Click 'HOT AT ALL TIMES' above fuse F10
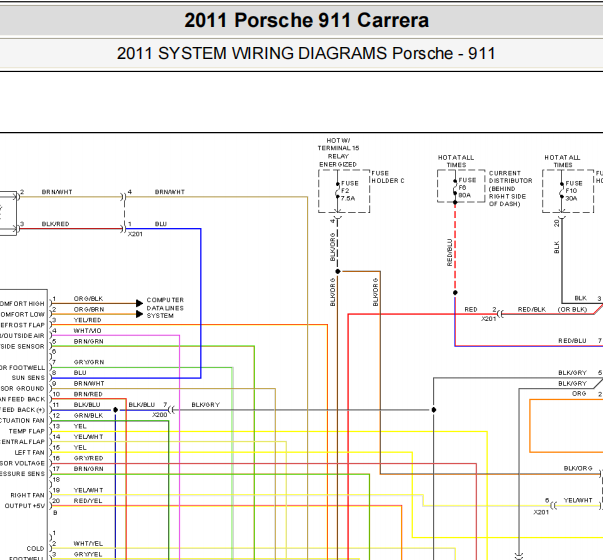The image size is (603, 560). click(x=562, y=161)
